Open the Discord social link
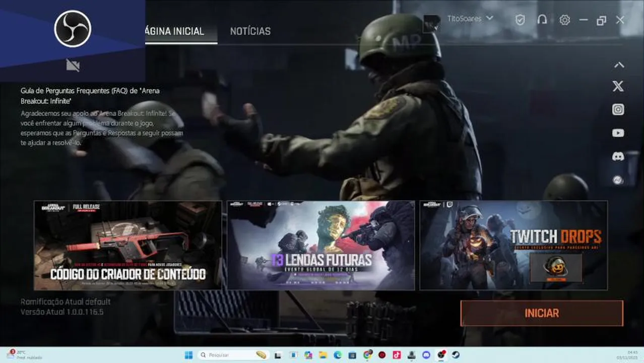This screenshot has height=363, width=644. click(618, 156)
